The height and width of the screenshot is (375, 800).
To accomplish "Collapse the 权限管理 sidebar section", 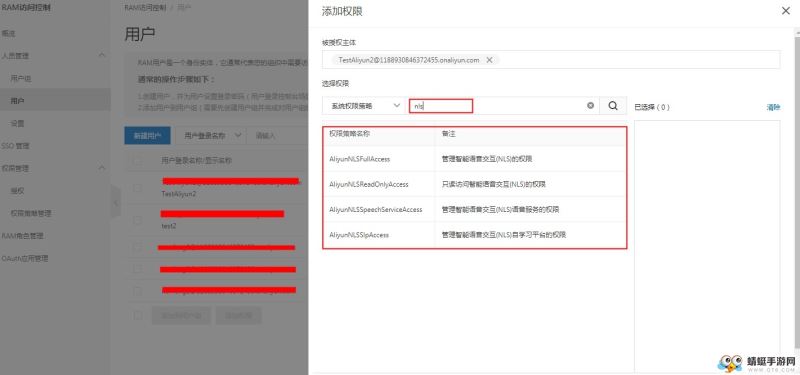I will (102, 168).
